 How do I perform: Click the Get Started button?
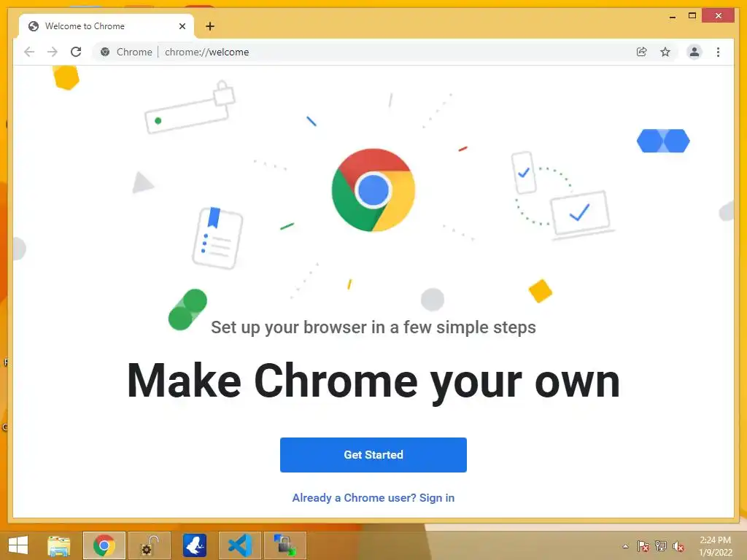pyautogui.click(x=373, y=455)
